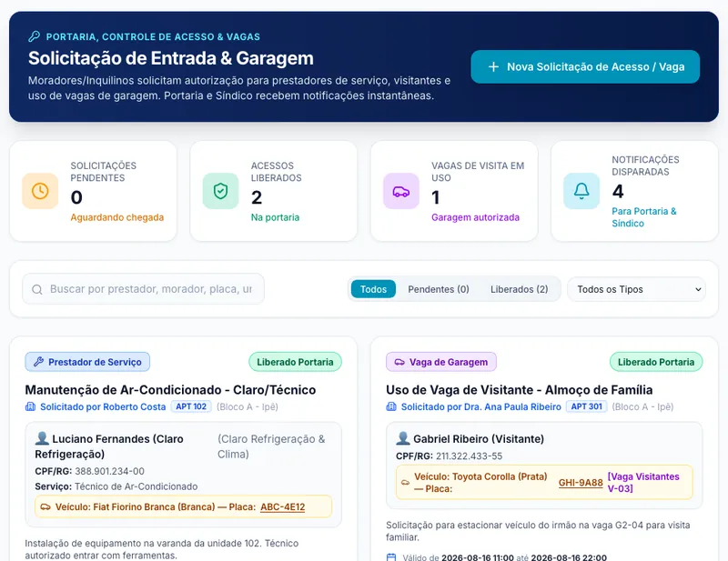The image size is (728, 561).
Task: Open Solicitado por Roberto Costa link
Action: pos(103,407)
